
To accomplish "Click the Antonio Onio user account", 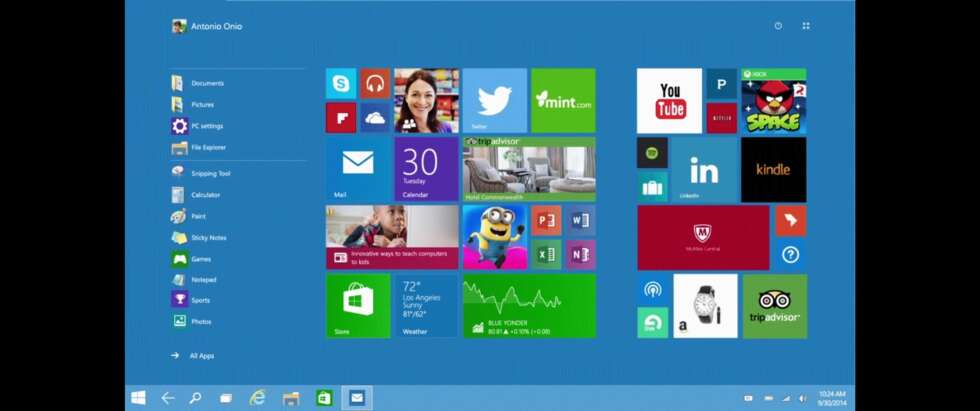I will click(x=207, y=26).
